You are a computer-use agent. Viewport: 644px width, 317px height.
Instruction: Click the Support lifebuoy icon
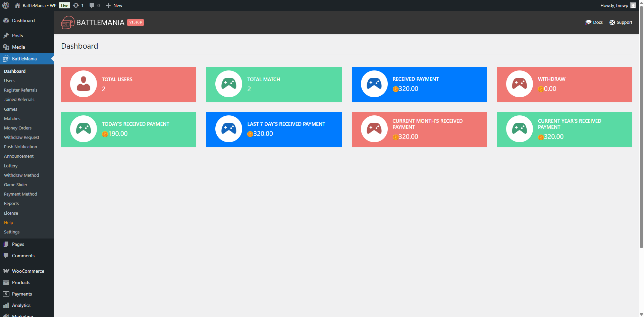[x=612, y=22]
